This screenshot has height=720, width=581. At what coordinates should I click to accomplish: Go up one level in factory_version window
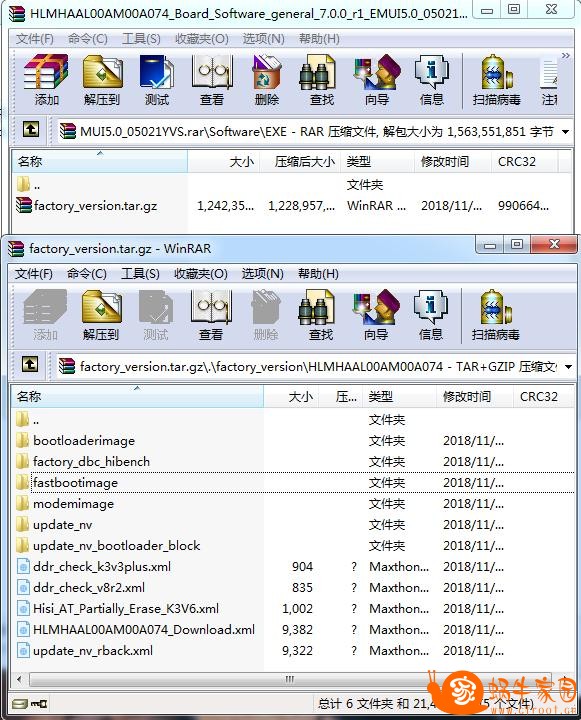click(x=30, y=365)
